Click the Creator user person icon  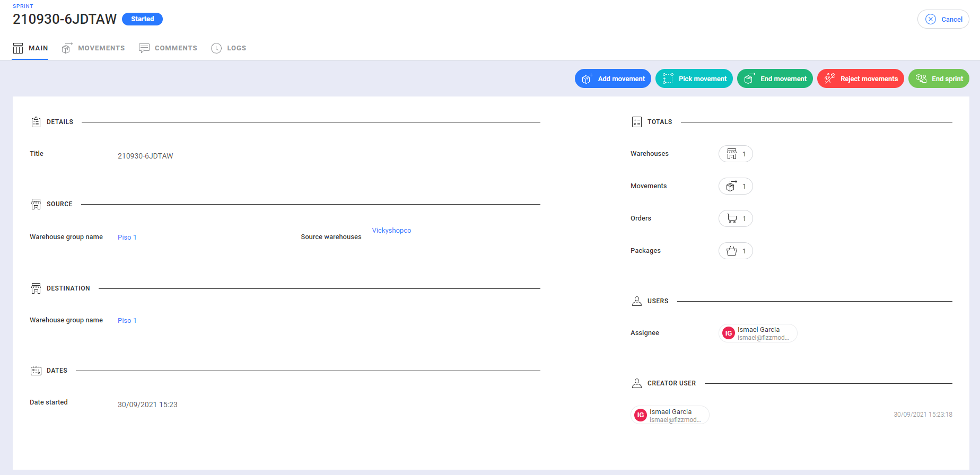point(637,383)
